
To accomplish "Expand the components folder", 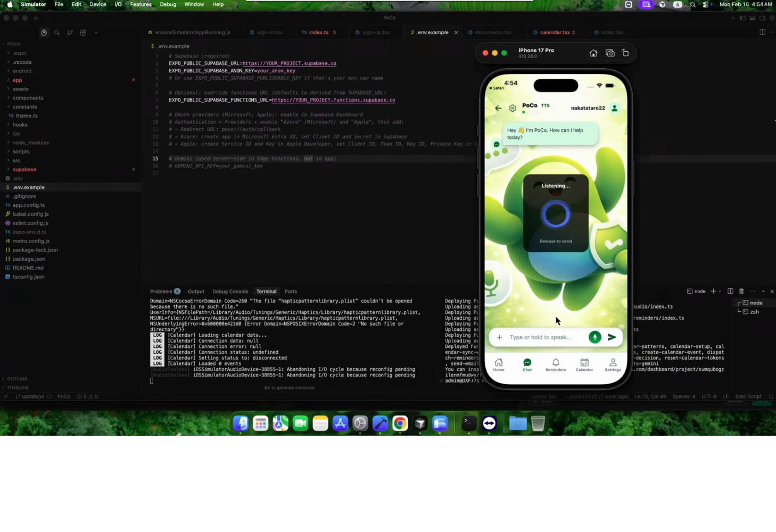I will (28, 98).
